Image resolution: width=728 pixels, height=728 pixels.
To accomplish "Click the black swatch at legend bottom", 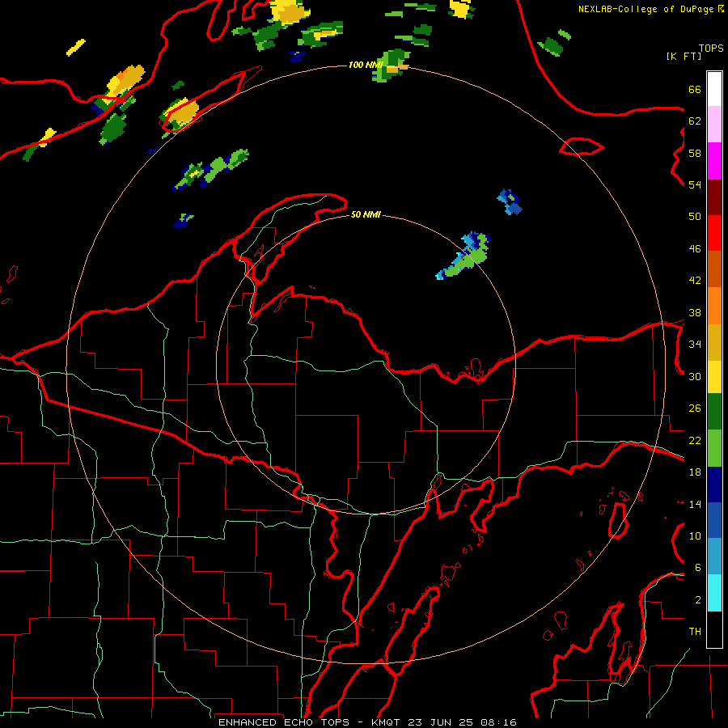I will coord(714,629).
